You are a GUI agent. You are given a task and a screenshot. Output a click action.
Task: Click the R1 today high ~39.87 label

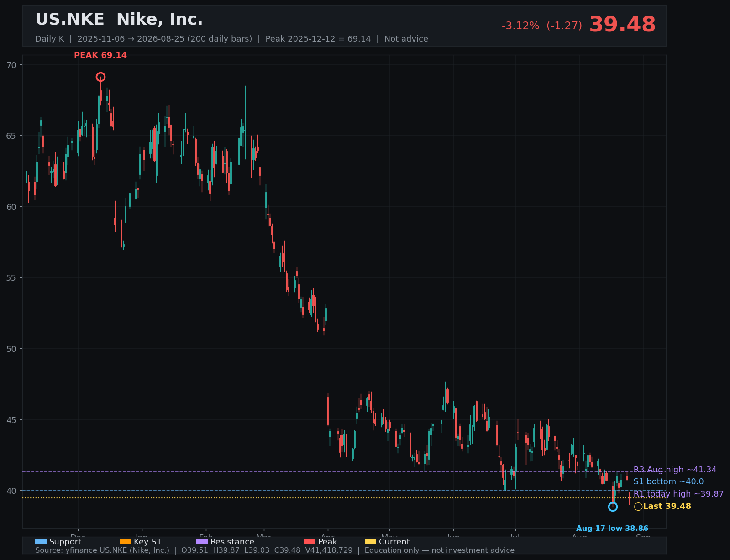pyautogui.click(x=678, y=494)
